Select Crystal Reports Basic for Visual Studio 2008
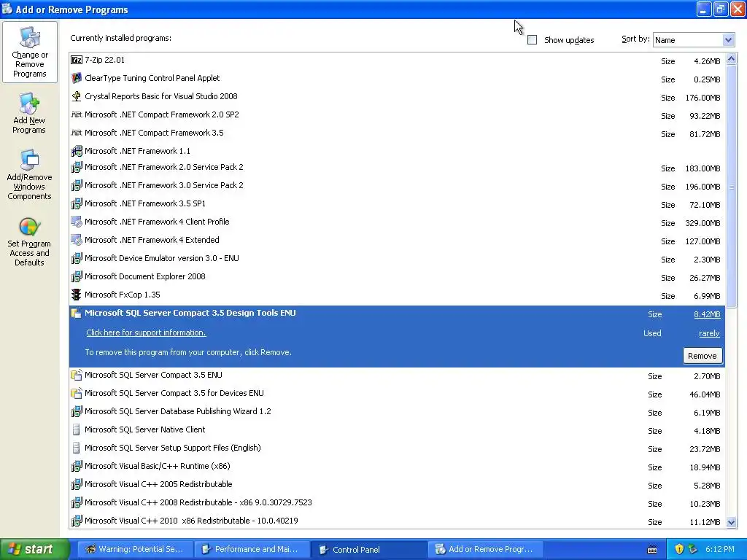 tap(161, 96)
